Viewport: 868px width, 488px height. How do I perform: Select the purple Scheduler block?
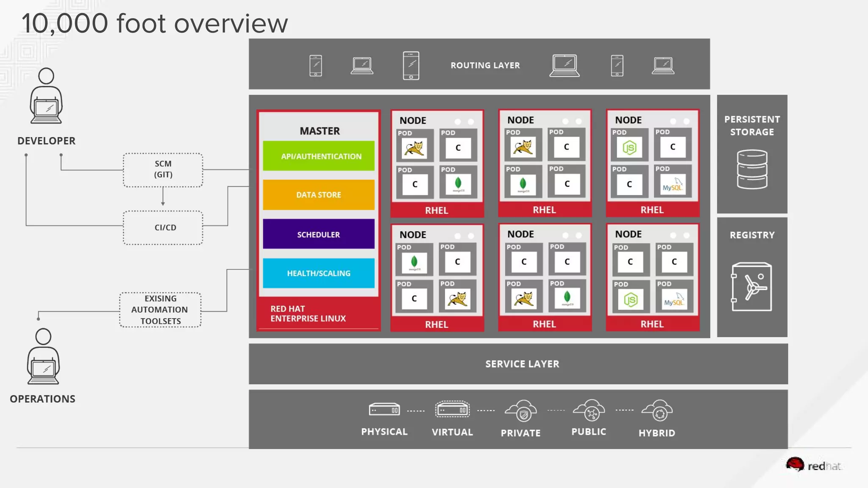point(319,234)
